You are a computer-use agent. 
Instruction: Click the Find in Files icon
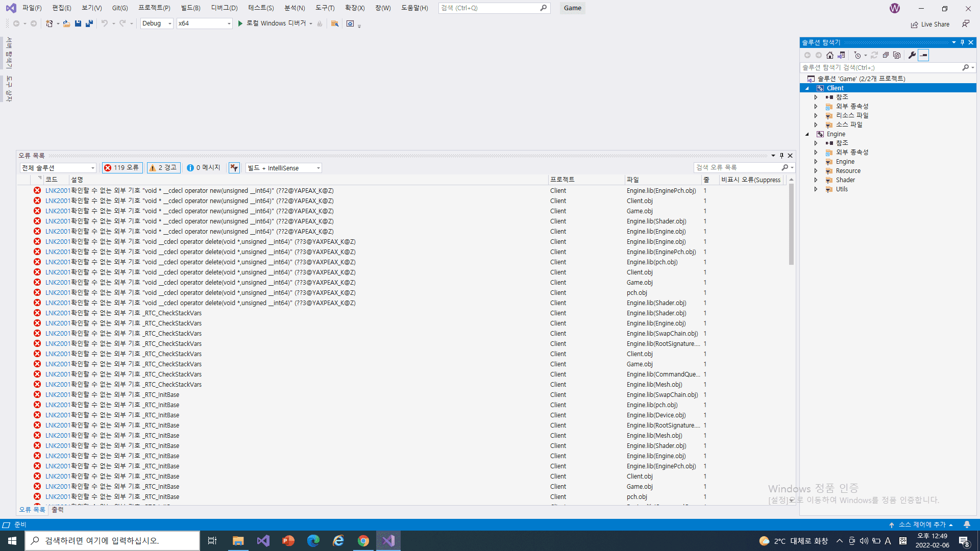pyautogui.click(x=335, y=23)
